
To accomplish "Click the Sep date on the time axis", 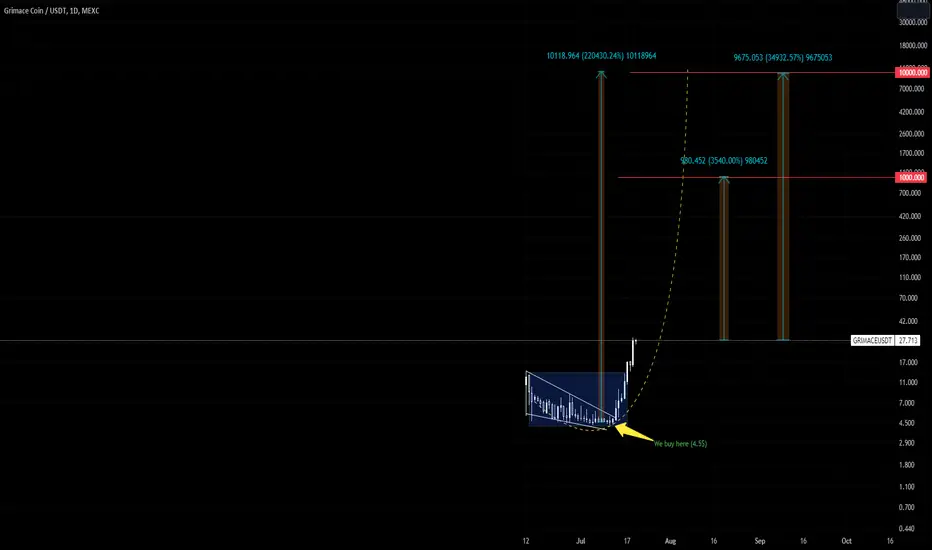I will click(x=760, y=541).
